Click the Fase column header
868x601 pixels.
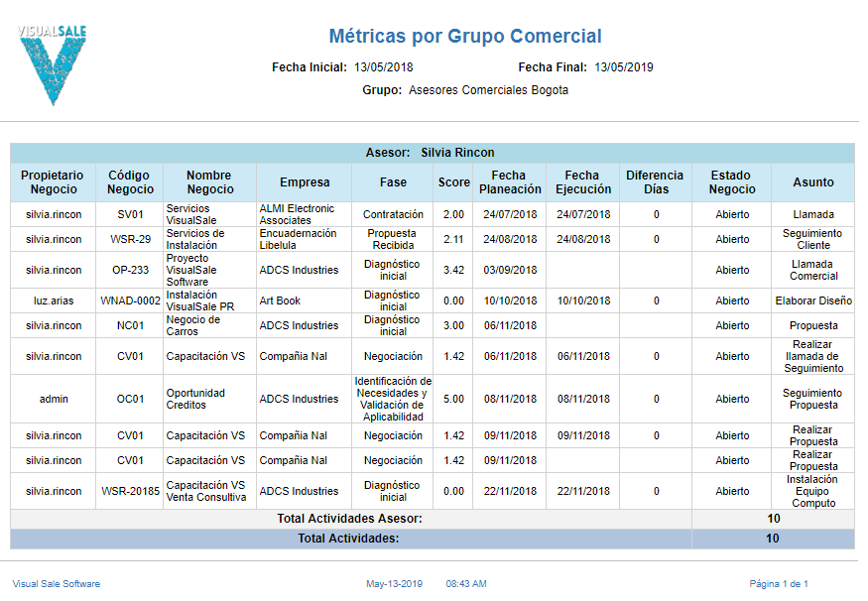tap(393, 182)
